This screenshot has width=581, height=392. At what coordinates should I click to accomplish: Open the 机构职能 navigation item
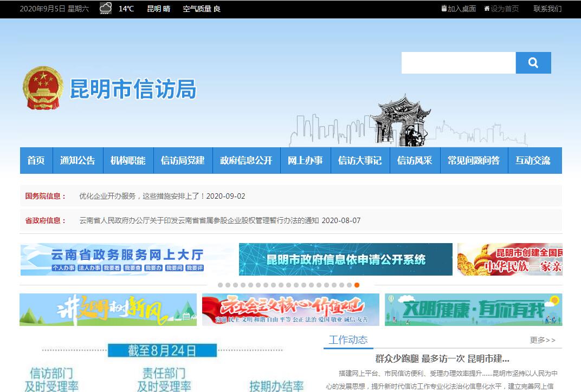pos(128,160)
